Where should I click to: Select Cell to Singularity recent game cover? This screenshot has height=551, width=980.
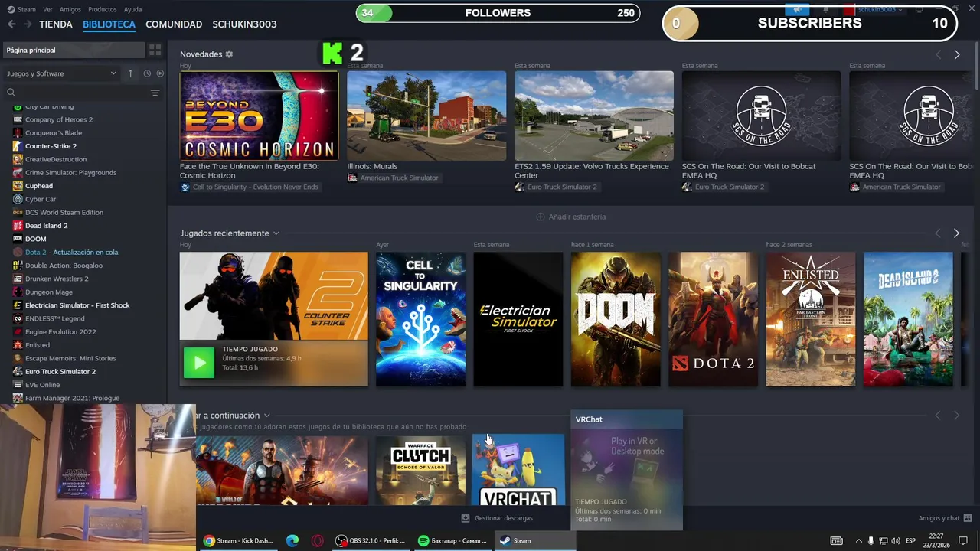(x=420, y=319)
